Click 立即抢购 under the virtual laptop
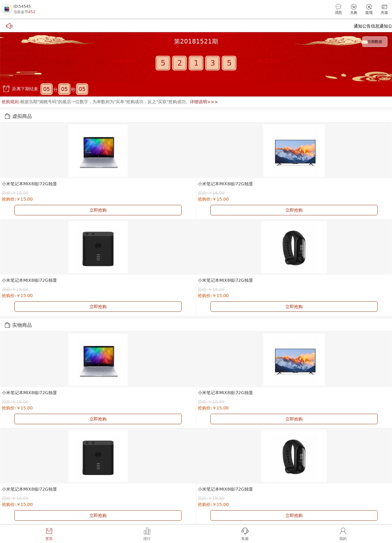This screenshot has height=543, width=392. [98, 210]
